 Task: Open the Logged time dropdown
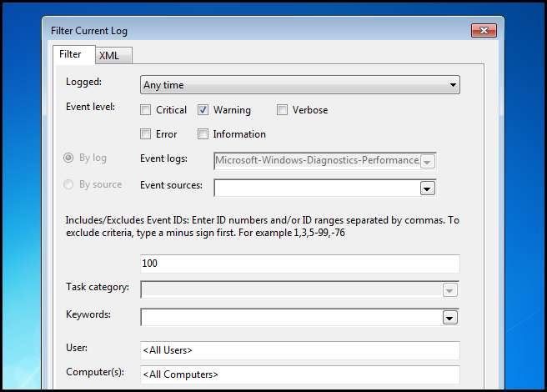(300, 85)
